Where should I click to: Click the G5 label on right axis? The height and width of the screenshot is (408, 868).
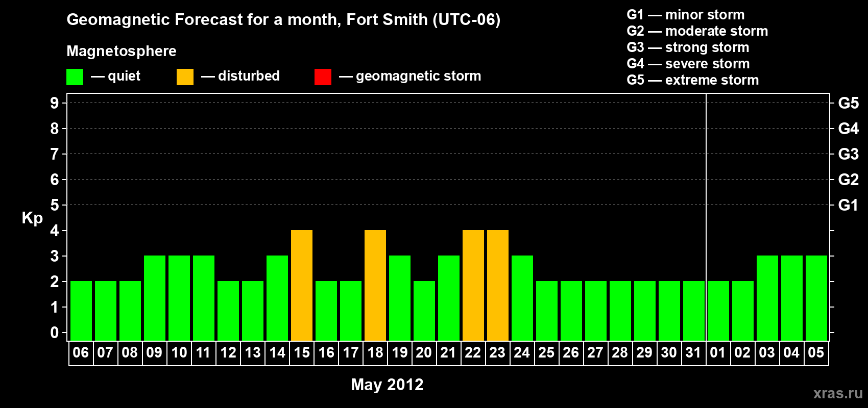point(848,103)
